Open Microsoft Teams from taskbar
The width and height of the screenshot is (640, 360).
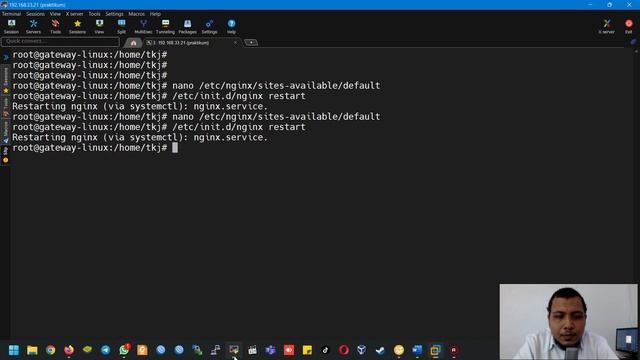pyautogui.click(x=271, y=350)
